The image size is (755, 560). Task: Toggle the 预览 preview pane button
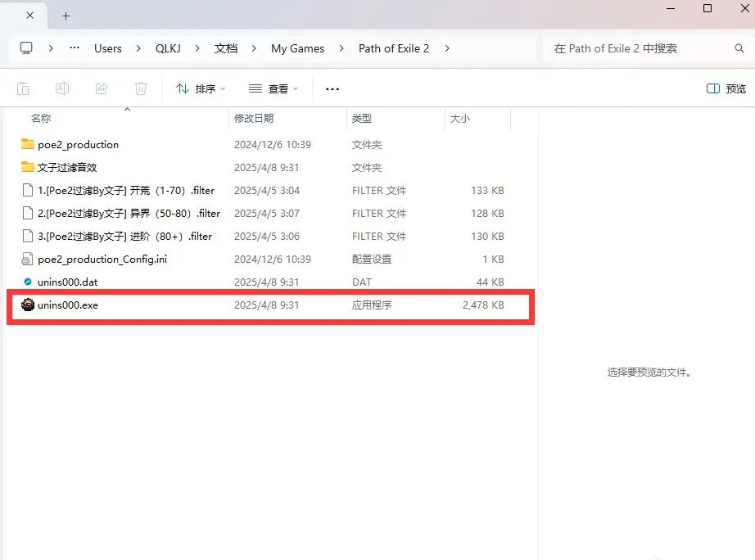coord(726,88)
